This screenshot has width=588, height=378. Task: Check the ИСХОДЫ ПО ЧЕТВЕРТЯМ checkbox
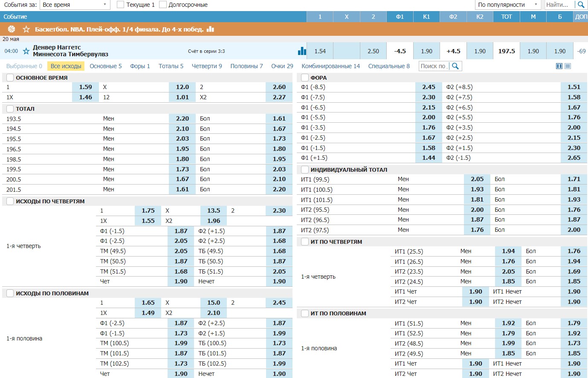pos(10,201)
